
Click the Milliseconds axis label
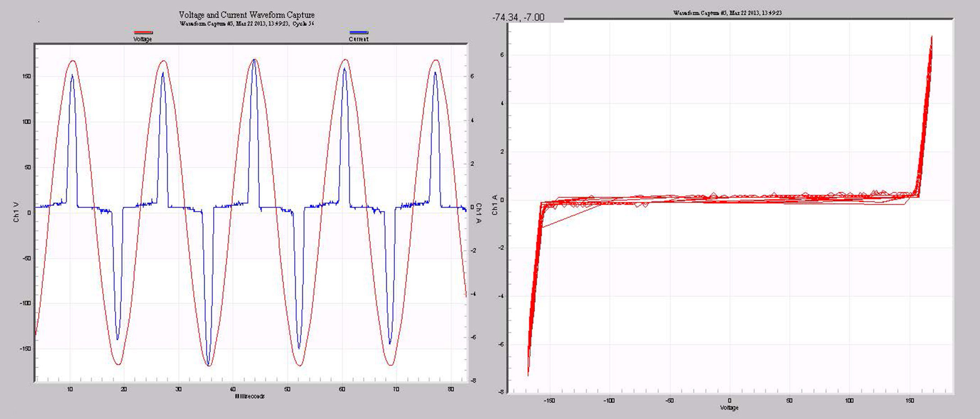(x=250, y=396)
